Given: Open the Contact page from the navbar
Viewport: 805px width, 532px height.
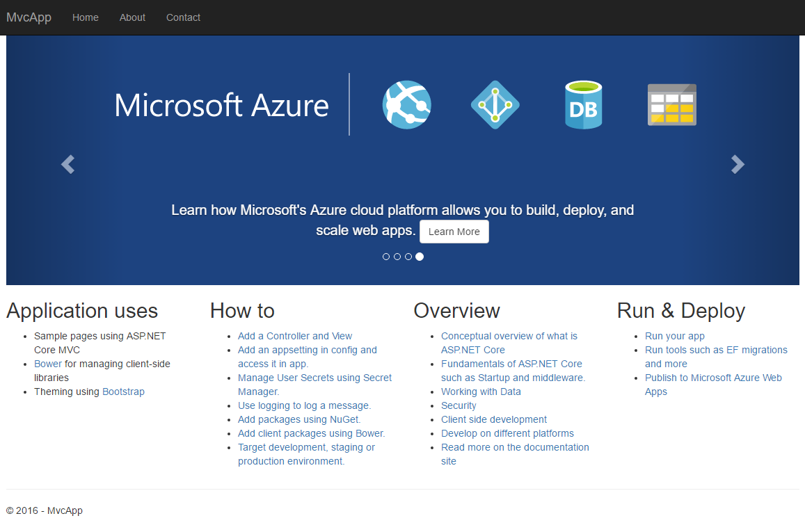Looking at the screenshot, I should (183, 17).
